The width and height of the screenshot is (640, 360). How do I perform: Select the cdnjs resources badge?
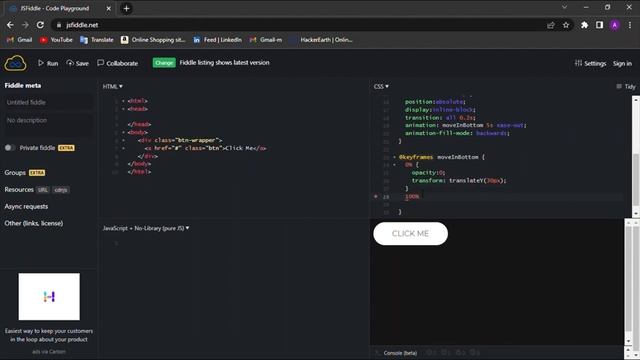(61, 190)
